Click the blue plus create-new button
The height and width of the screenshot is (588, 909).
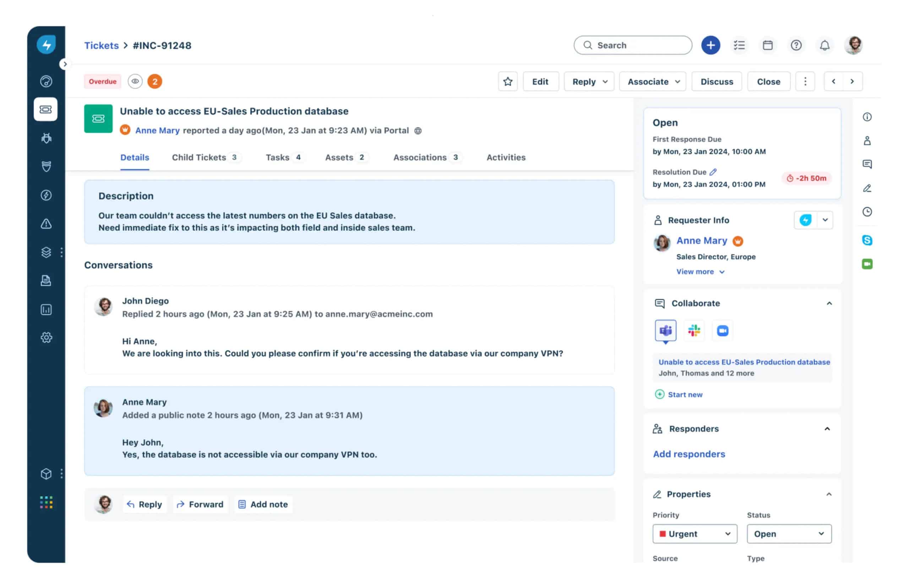[x=711, y=45]
